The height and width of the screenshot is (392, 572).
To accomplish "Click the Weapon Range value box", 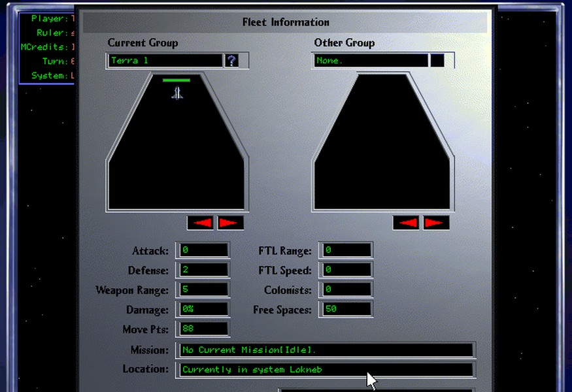I will [202, 289].
